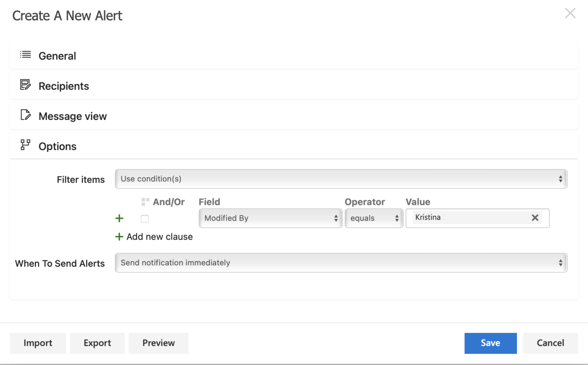This screenshot has height=365, width=588.
Task: Click the Recipients section icon
Action: point(25,85)
